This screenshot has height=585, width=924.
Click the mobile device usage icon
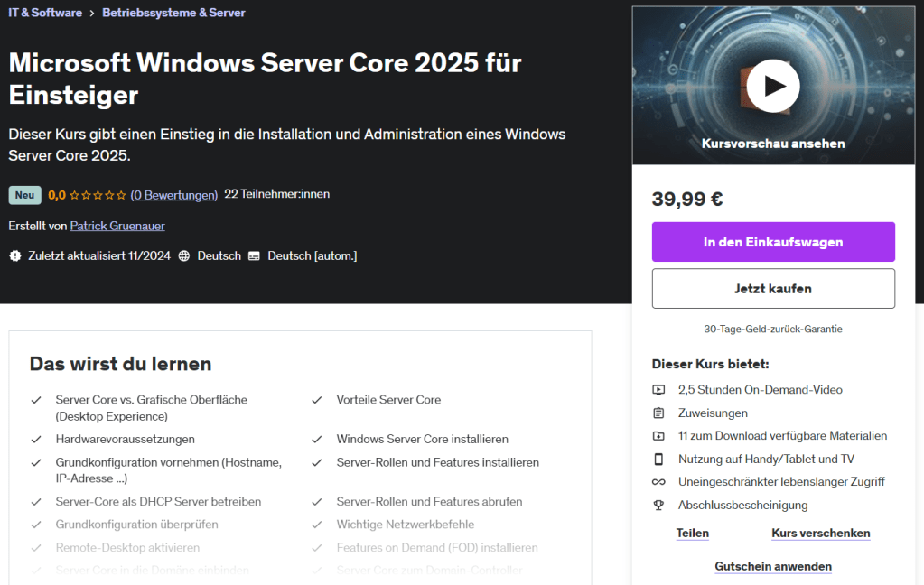[x=658, y=459]
